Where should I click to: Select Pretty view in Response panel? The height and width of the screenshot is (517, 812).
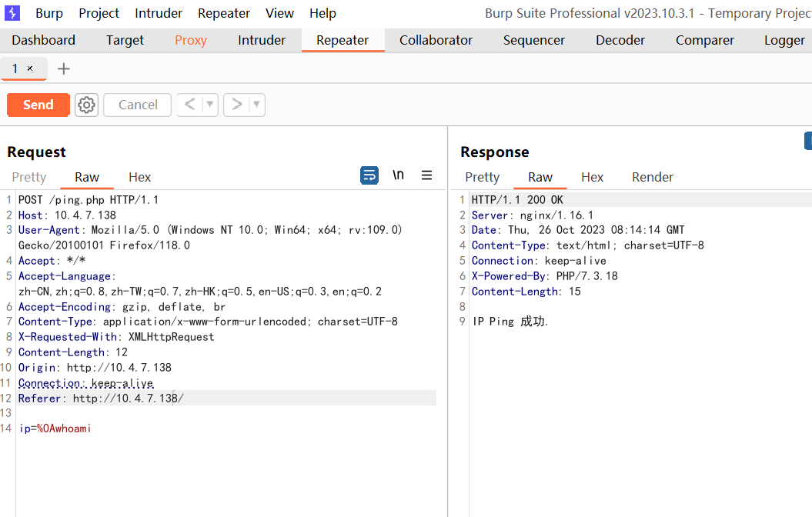[x=482, y=177]
